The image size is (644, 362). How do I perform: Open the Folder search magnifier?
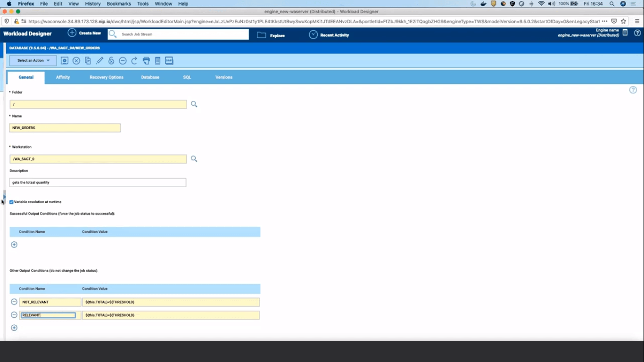click(194, 104)
